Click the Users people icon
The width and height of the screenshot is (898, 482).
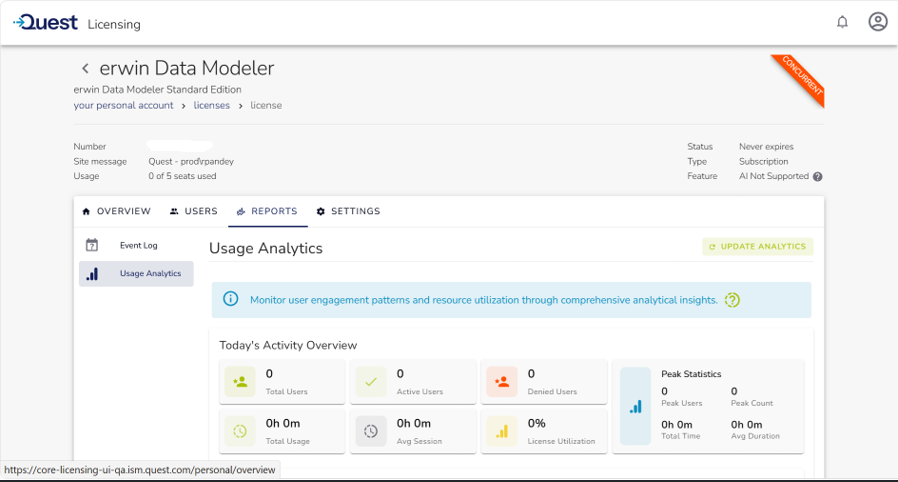pos(174,211)
